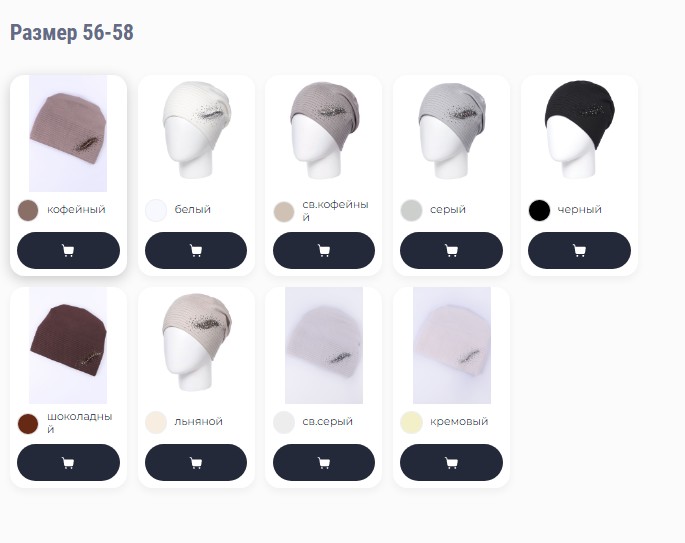The width and height of the screenshot is (685, 543).
Task: Add the кремовый hat to cart
Action: click(x=451, y=463)
